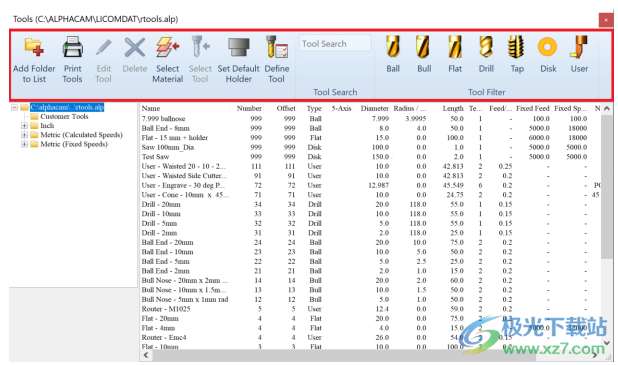This screenshot has height=365, width=618.
Task: Select the rtools.alp root tree item
Action: pos(67,107)
